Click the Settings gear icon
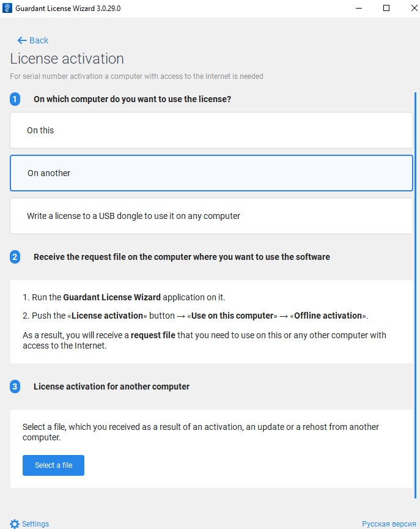This screenshot has width=420, height=529. click(x=15, y=524)
